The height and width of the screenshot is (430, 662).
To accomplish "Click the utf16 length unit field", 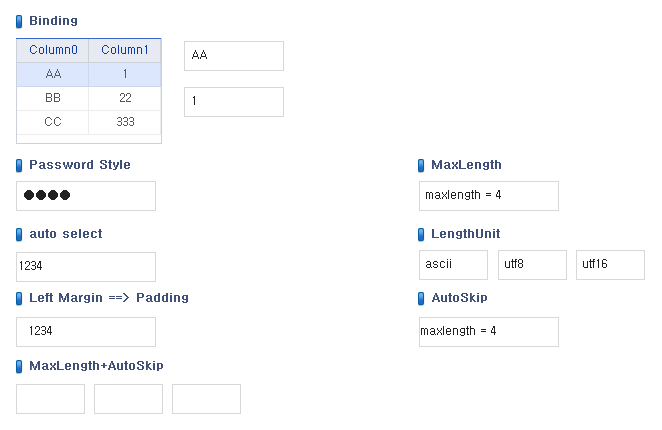I will click(x=610, y=265).
